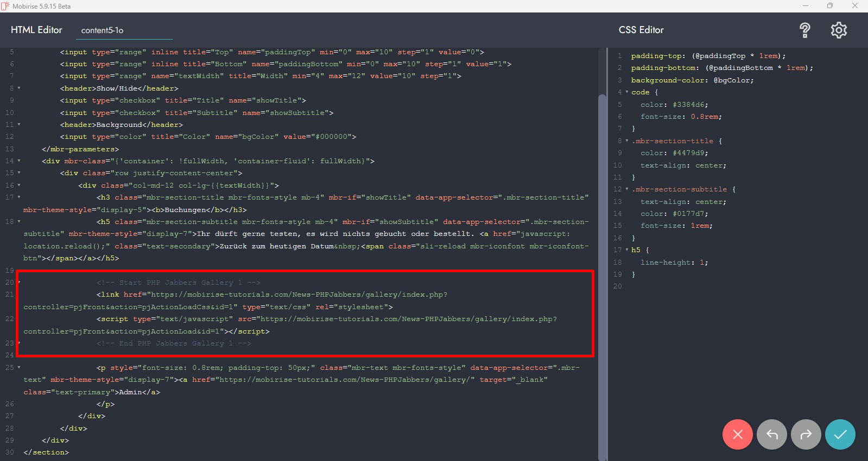Click the Mobirise app icon in title bar
The width and height of the screenshot is (868, 461).
point(5,6)
